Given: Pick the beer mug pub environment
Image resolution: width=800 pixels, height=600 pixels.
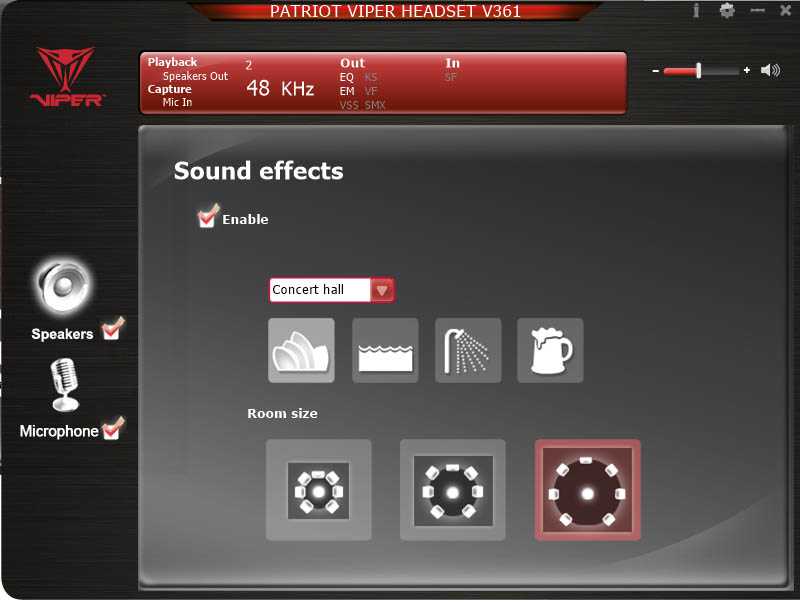Looking at the screenshot, I should (x=550, y=350).
